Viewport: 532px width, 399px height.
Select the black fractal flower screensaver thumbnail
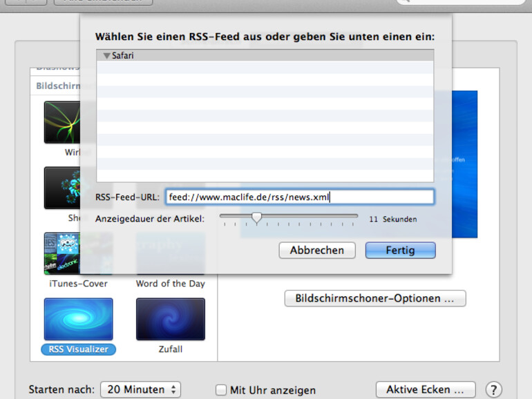[x=62, y=188]
